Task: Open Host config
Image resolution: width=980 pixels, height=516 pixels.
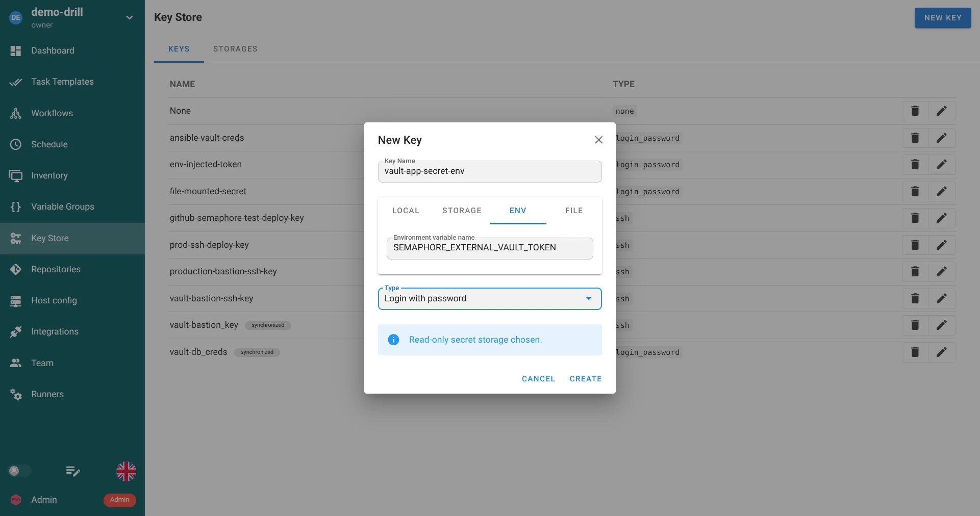Action: [72, 300]
